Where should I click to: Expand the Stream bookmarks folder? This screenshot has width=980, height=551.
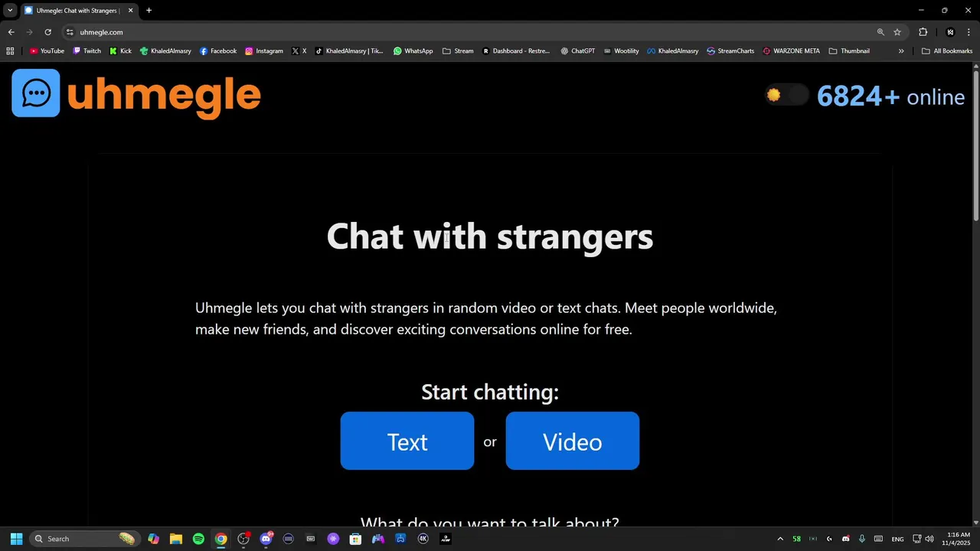coord(458,51)
